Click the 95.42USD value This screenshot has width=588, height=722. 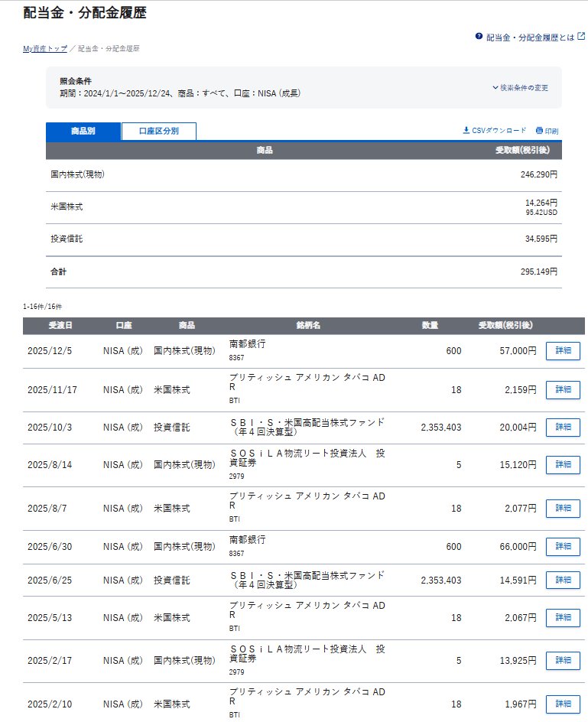click(541, 213)
